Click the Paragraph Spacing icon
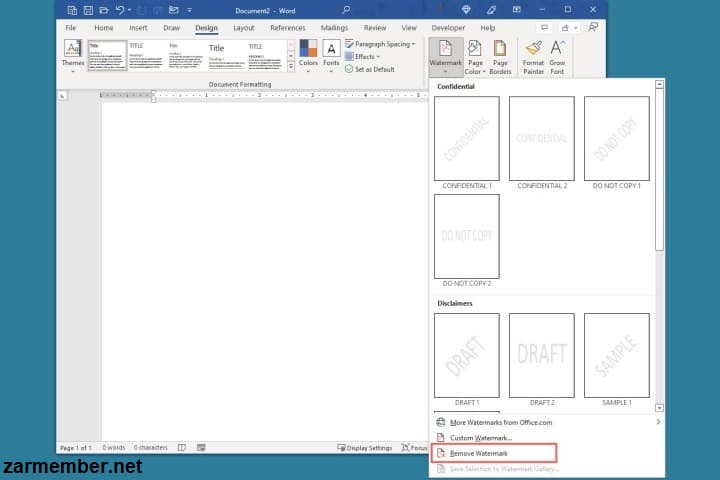 tap(349, 44)
